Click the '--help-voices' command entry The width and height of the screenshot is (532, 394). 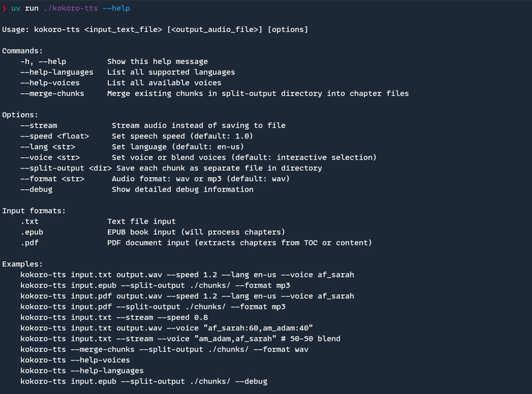[x=50, y=83]
